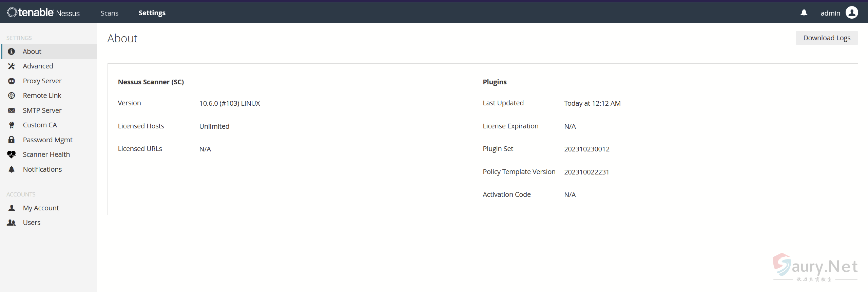Click the Licensed URLs label
868x292 pixels.
(x=140, y=149)
